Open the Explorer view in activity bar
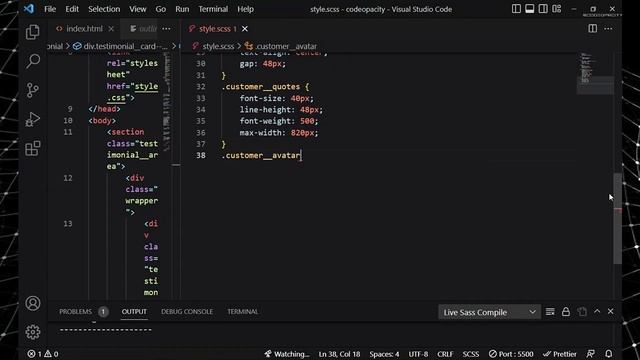640x360 pixels. (33, 32)
